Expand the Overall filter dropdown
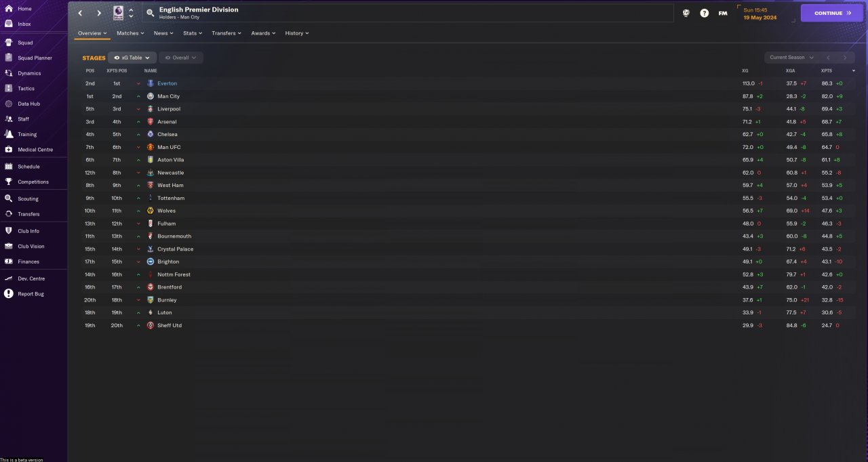This screenshot has height=462, width=868. (181, 58)
